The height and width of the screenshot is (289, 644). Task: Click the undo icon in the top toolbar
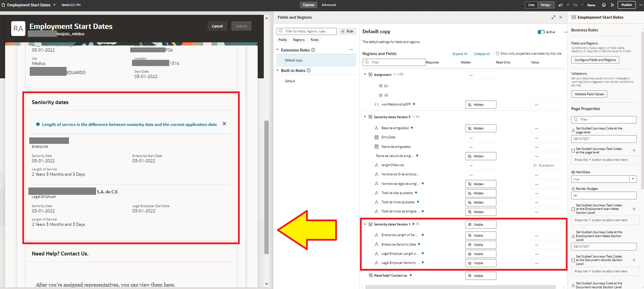[561, 5]
